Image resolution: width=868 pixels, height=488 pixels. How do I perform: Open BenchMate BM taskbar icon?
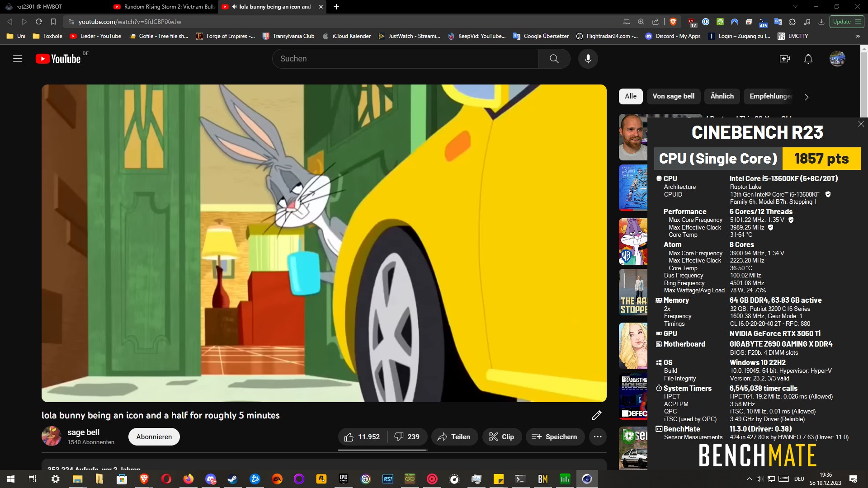(x=542, y=479)
